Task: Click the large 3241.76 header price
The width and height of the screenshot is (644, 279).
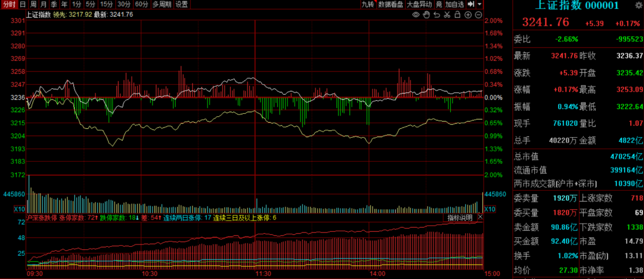Action: click(x=546, y=22)
